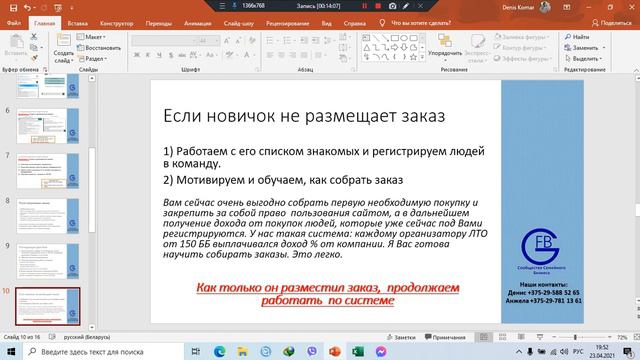Select the triangle shape in shapes gallery
Screen dimensions: 640x360
pos(367,48)
